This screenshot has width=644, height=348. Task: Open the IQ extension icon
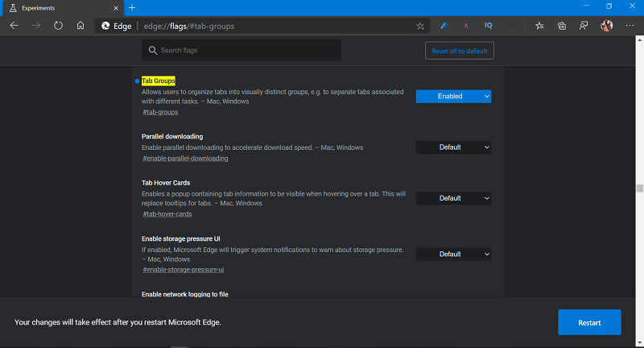click(x=489, y=26)
